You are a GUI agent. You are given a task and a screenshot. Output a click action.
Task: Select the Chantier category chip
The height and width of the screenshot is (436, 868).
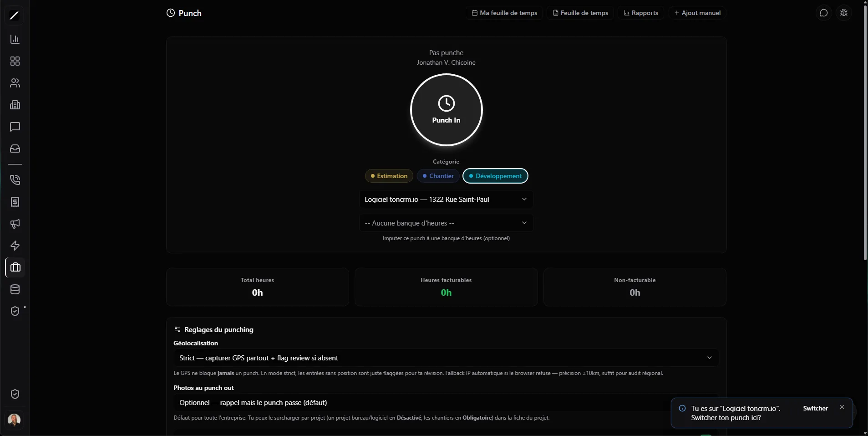(x=438, y=176)
